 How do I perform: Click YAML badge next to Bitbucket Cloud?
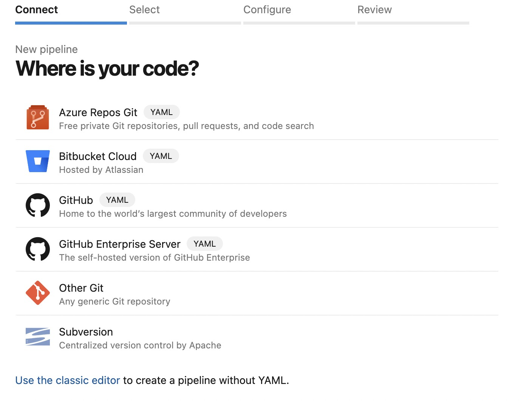[161, 156]
